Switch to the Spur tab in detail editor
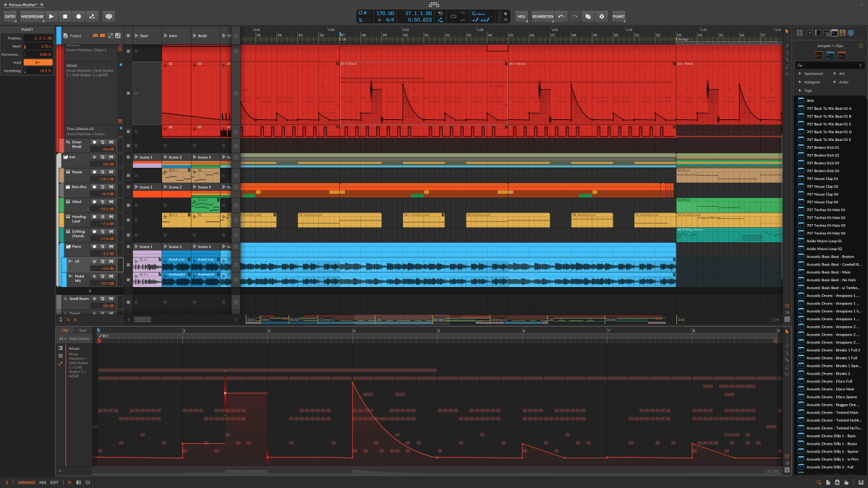 click(82, 330)
